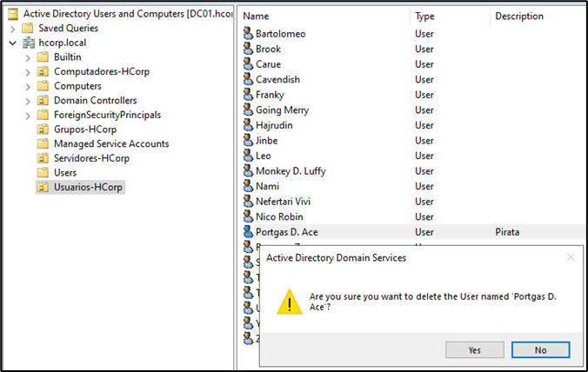Click the Grupos-HCorp OU folder icon
The height and width of the screenshot is (372, 588).
click(x=43, y=130)
